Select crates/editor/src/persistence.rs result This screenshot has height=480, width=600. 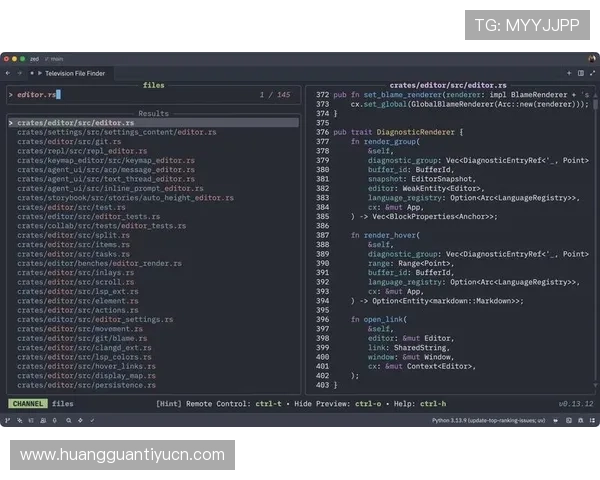click(x=86, y=385)
